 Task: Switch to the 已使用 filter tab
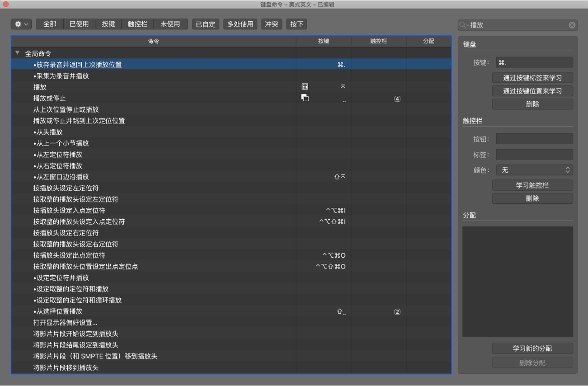(x=79, y=24)
